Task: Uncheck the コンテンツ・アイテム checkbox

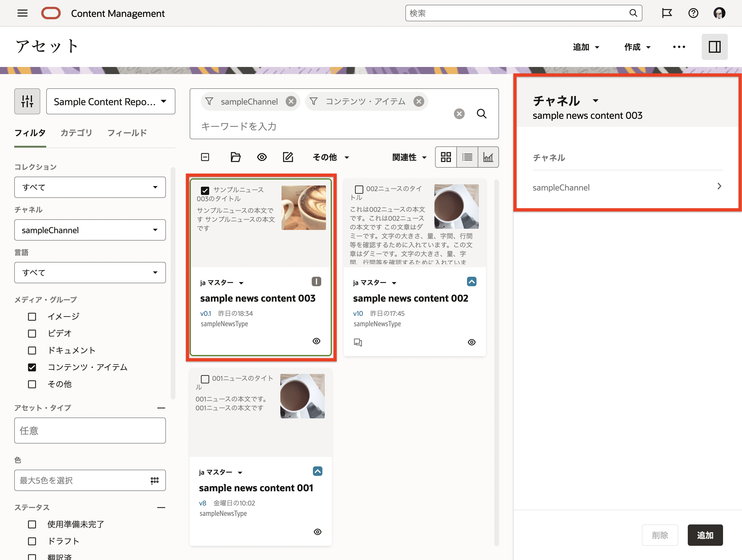Action: pyautogui.click(x=32, y=367)
